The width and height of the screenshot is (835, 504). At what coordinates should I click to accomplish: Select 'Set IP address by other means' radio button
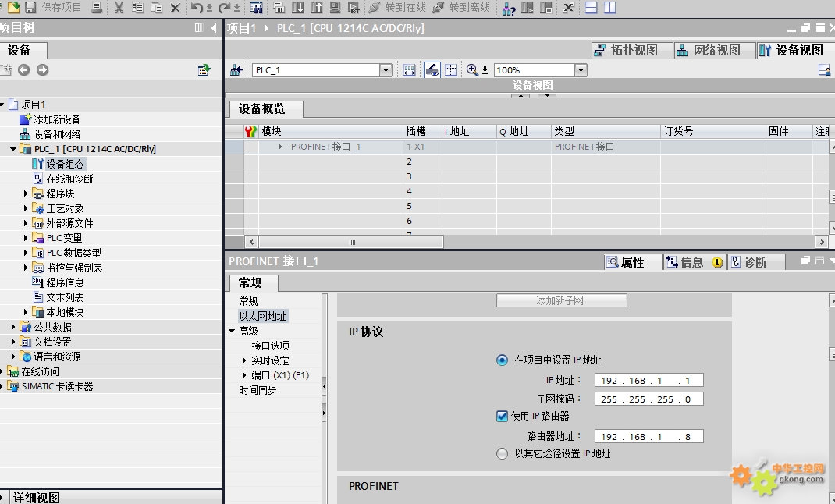502,454
